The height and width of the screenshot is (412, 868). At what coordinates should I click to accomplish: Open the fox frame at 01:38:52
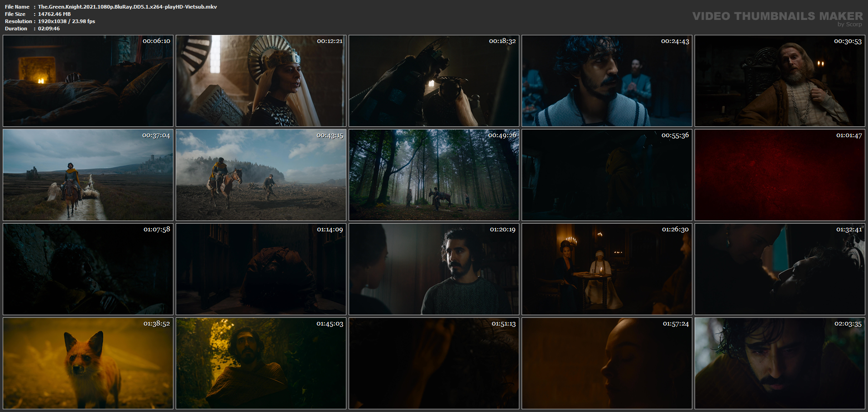[88, 364]
